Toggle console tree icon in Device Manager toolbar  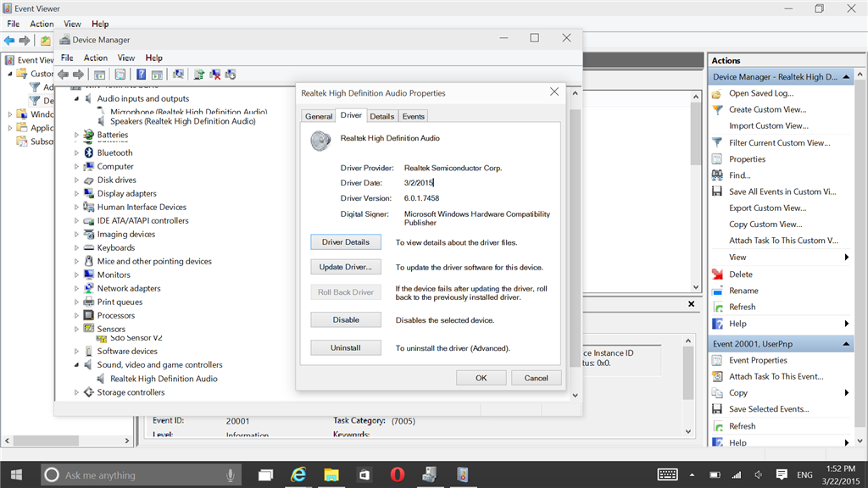tap(100, 75)
